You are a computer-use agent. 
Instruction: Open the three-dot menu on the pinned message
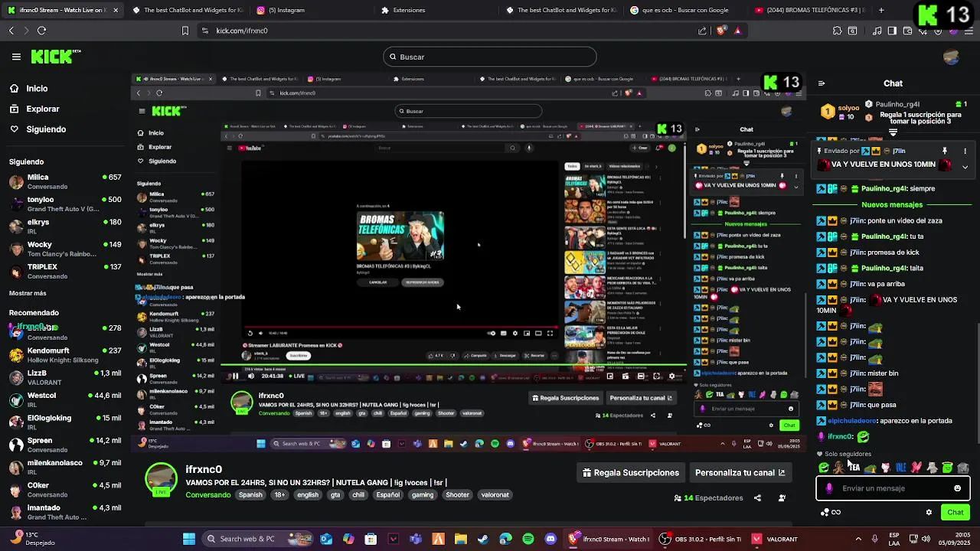pos(965,151)
